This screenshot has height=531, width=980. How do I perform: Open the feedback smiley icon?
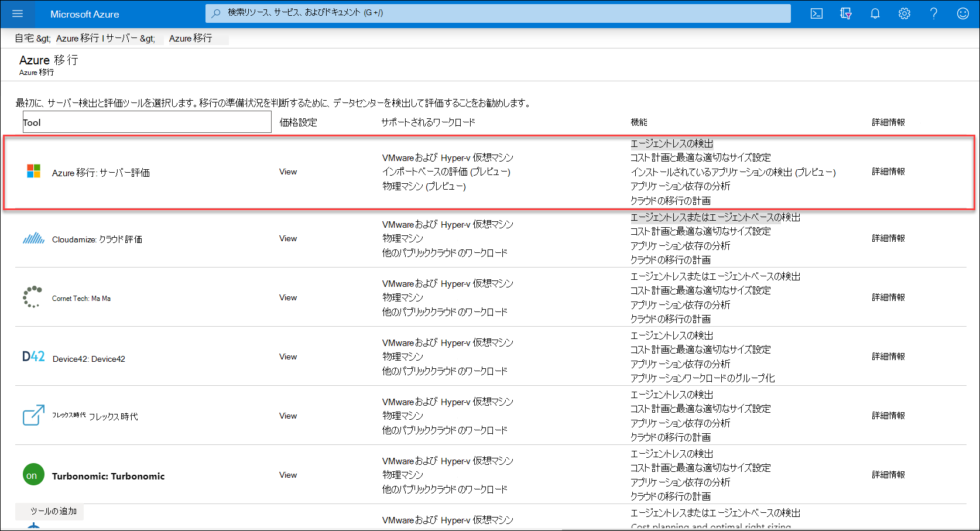pyautogui.click(x=963, y=13)
